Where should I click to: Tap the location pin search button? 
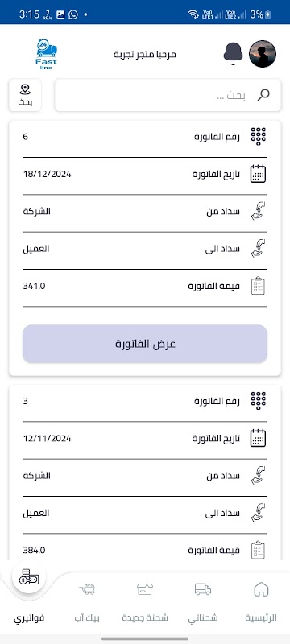[x=25, y=95]
